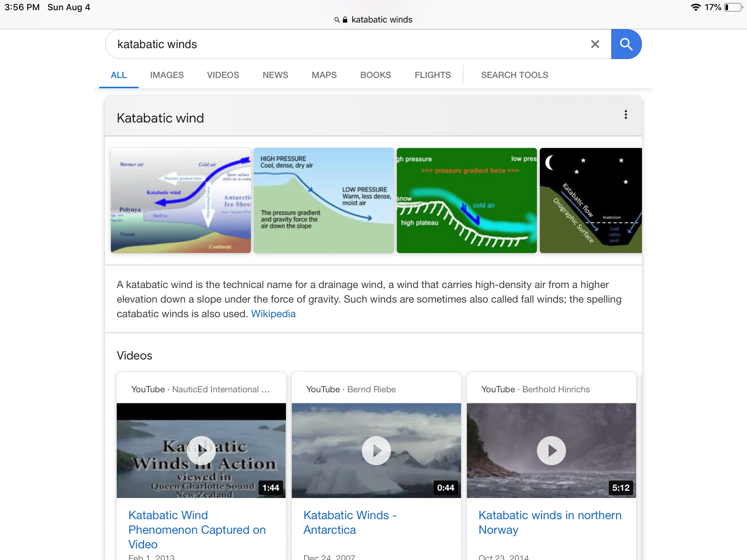
Task: Open "Katabatic winds in northern Norway" link
Action: tap(550, 522)
